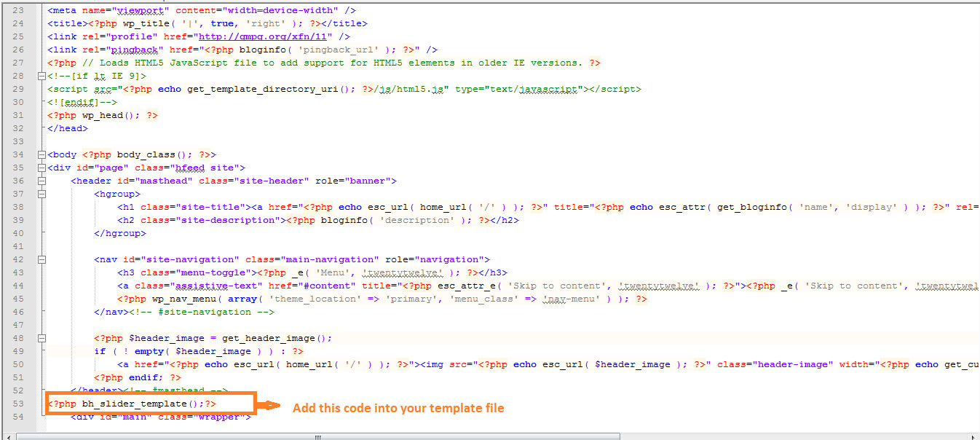Click line number 23 in the margin

pyautogui.click(x=18, y=10)
